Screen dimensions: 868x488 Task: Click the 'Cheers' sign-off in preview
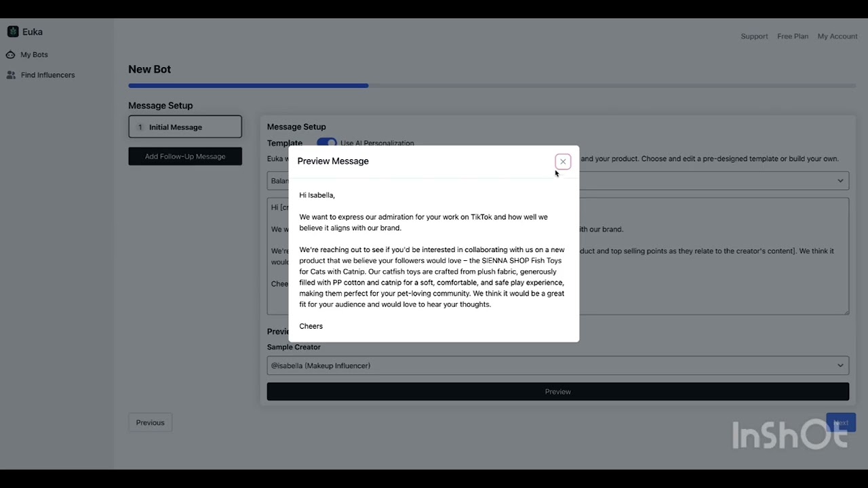click(x=311, y=326)
